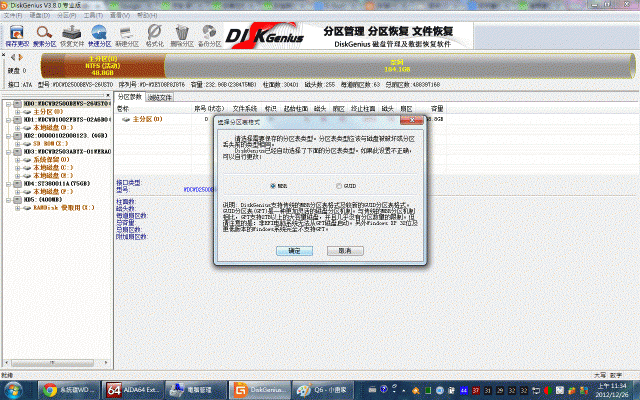Switch to the 分区参数 tab

(x=129, y=97)
